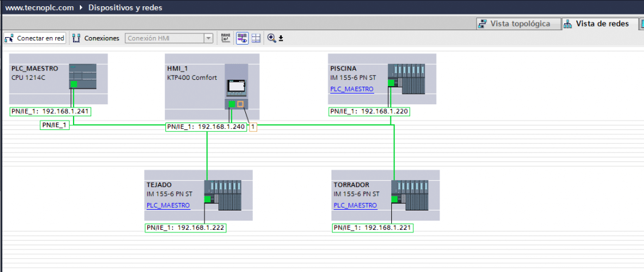Select the HMI_1 KTP400 Comfort panel image
644x272 pixels.
236,87
